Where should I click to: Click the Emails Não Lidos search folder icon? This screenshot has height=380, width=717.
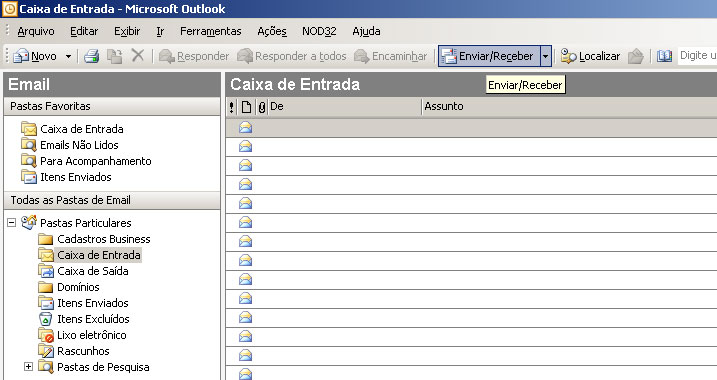tap(29, 145)
